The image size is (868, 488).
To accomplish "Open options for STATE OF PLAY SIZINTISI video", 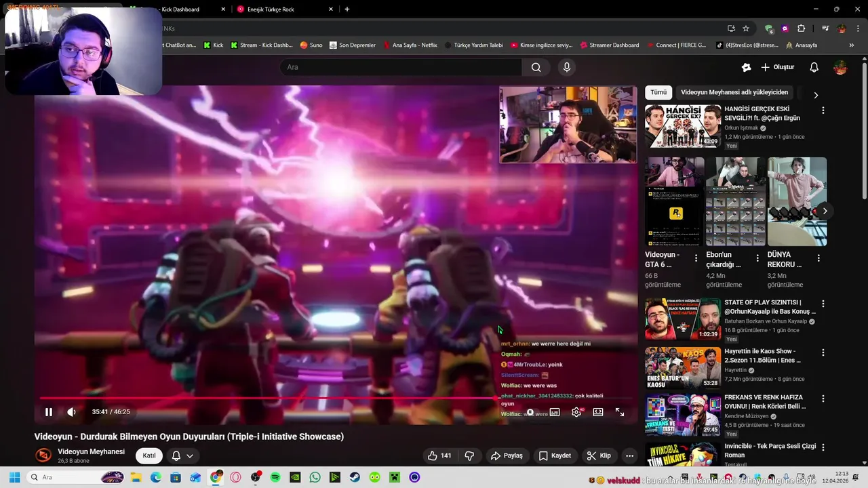I will point(823,304).
